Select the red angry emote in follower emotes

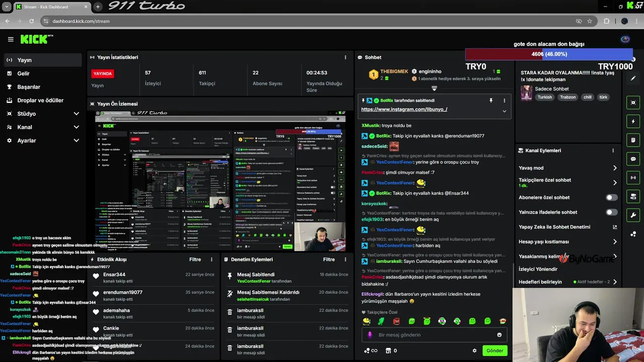coord(396,321)
